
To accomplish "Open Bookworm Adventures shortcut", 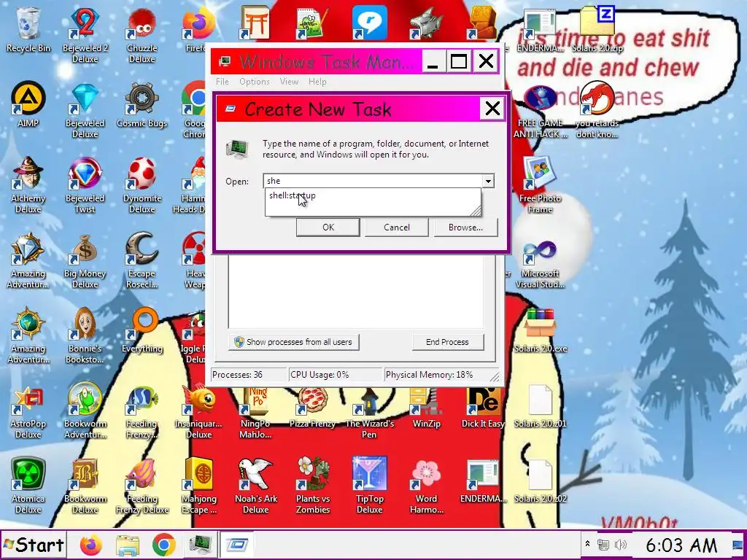I will click(85, 411).
